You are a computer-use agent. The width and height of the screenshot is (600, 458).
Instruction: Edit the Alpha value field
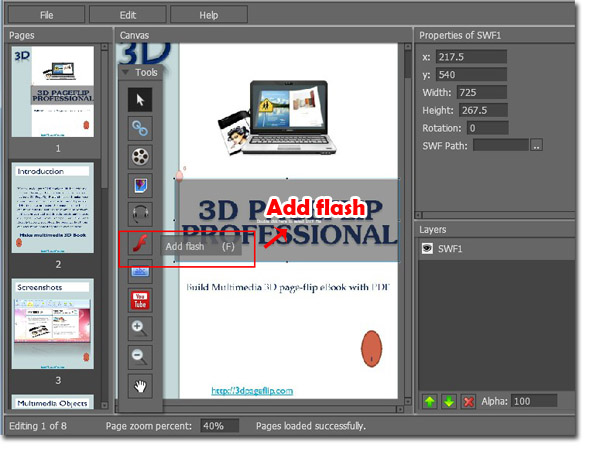tap(534, 401)
